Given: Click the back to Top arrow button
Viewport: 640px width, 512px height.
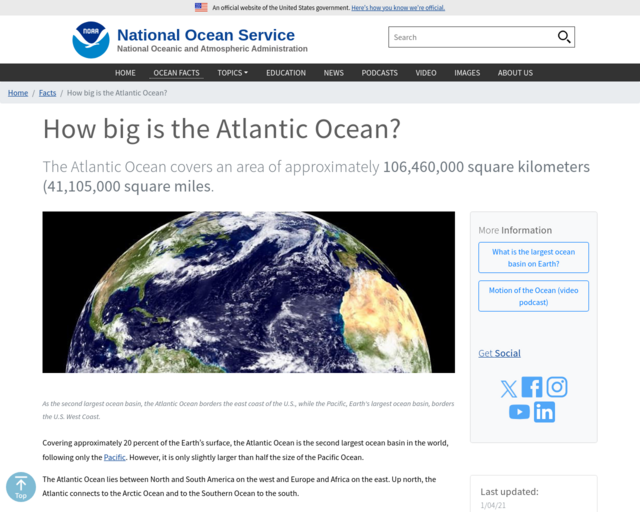Looking at the screenshot, I should click(x=21, y=487).
